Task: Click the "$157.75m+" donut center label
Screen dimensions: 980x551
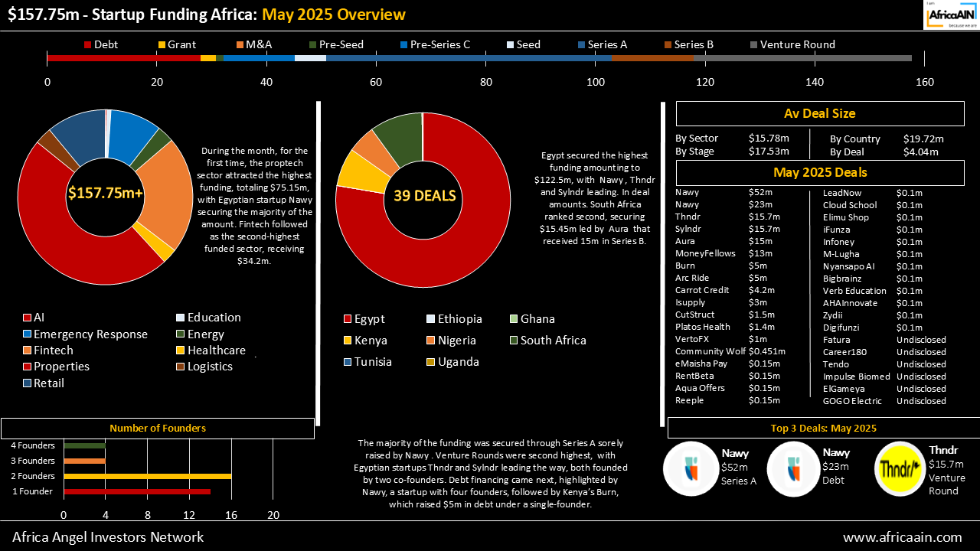Action: click(x=106, y=194)
